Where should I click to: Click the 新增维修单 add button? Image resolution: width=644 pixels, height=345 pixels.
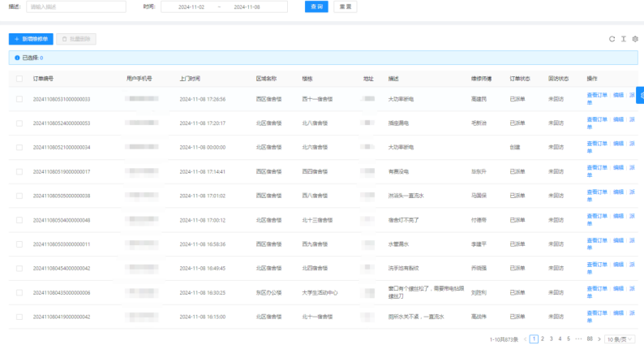31,38
